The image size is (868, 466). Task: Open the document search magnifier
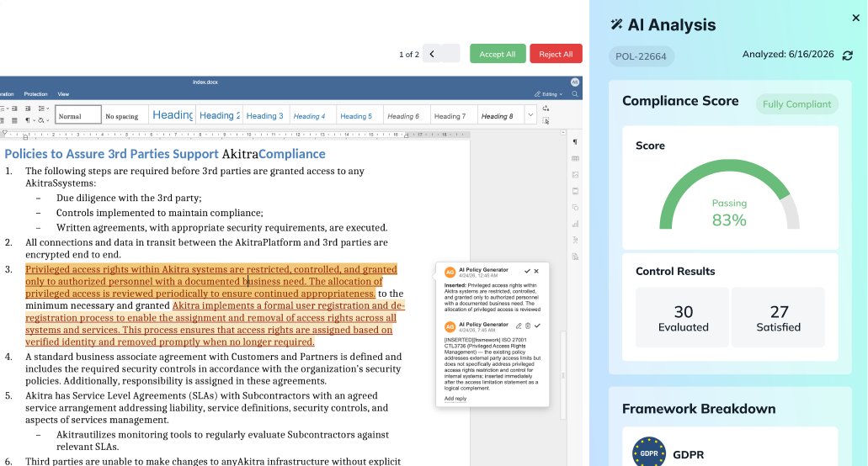click(x=575, y=94)
